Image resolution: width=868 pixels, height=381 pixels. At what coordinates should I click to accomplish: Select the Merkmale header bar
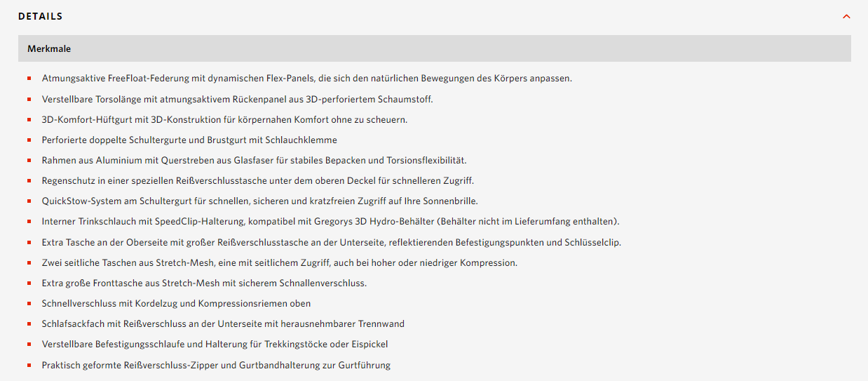(x=434, y=48)
